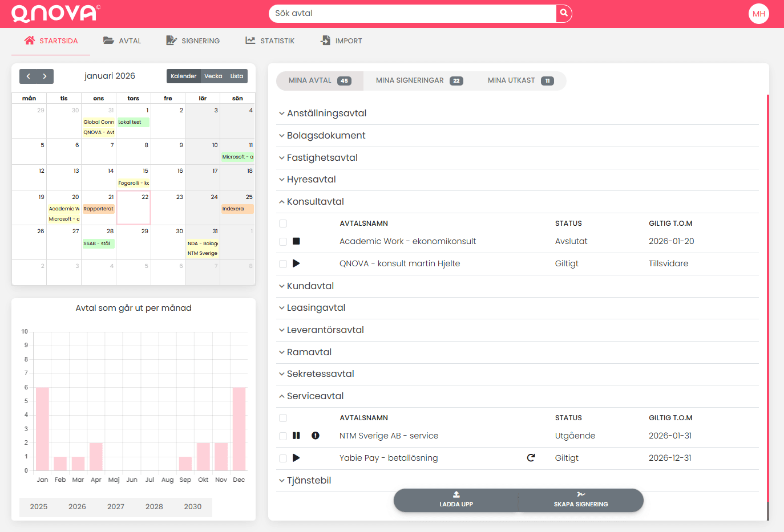Open NTM Sverige AB - service agreement
784x532 pixels.
click(x=389, y=436)
